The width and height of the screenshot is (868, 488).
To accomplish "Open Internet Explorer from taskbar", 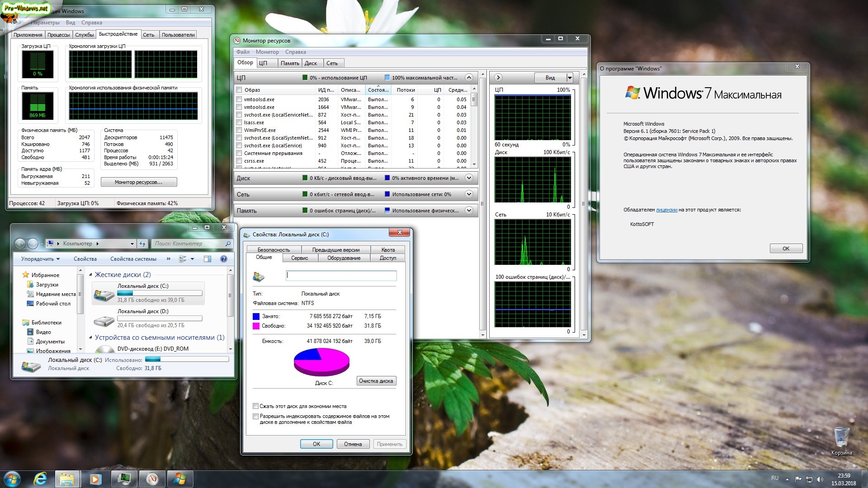I will click(40, 479).
